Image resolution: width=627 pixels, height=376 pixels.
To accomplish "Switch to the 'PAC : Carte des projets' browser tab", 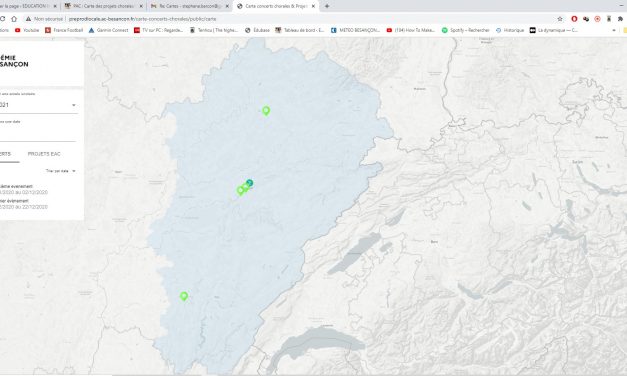I will coord(103,6).
